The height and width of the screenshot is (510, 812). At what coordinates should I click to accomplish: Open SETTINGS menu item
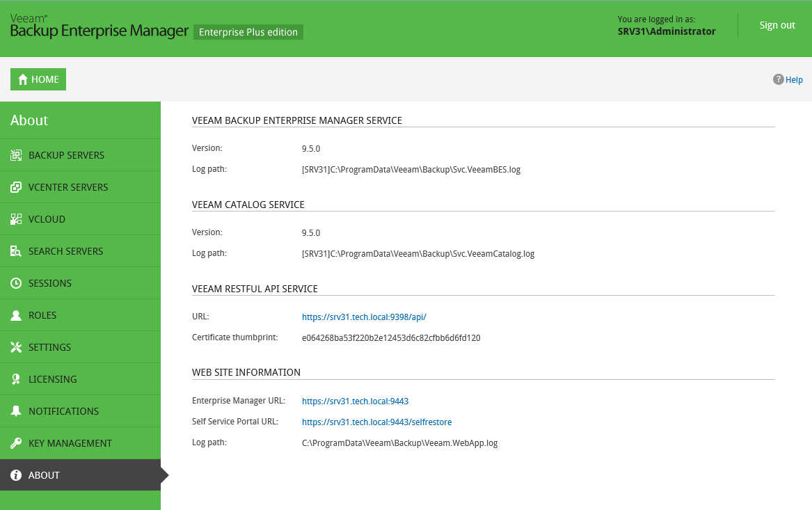80,347
